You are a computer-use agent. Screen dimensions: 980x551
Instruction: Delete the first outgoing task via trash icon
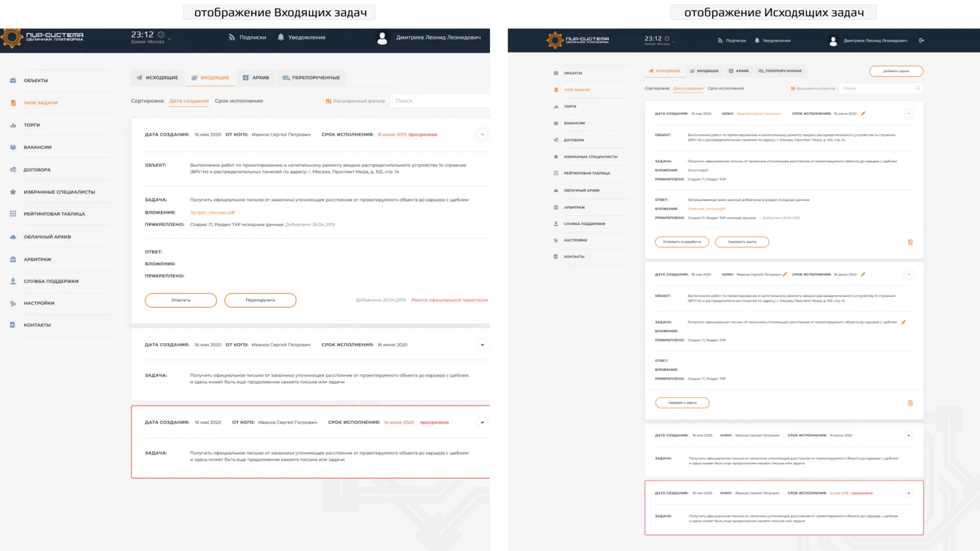point(910,242)
